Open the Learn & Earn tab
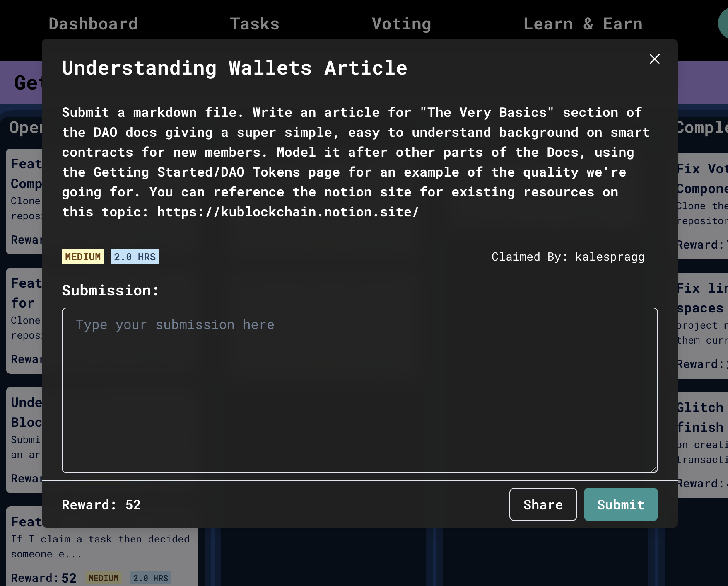 (583, 24)
